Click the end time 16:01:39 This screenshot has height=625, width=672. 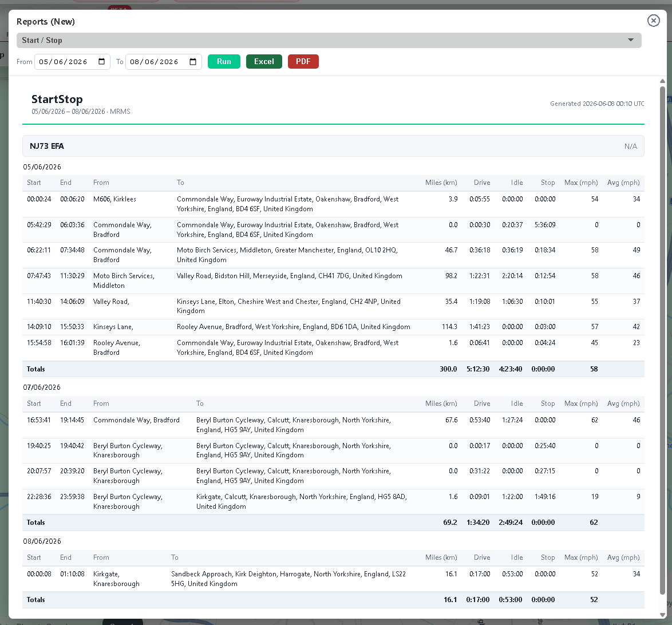(x=73, y=343)
